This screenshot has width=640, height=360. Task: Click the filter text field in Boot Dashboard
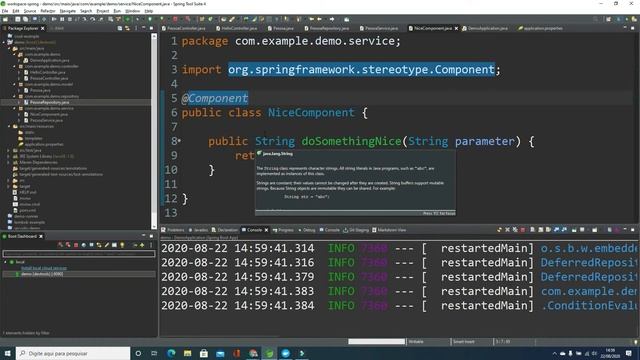[x=79, y=253]
